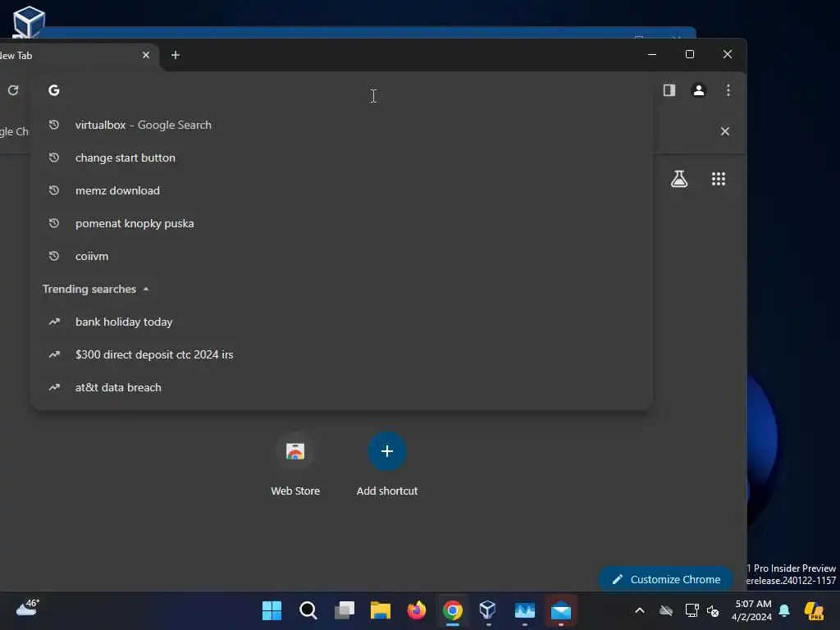
Task: Open the clock showing 5:07 AM
Action: [752, 610]
